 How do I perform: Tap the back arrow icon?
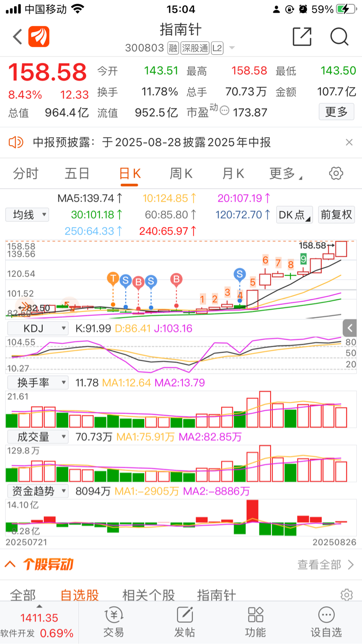[x=17, y=36]
